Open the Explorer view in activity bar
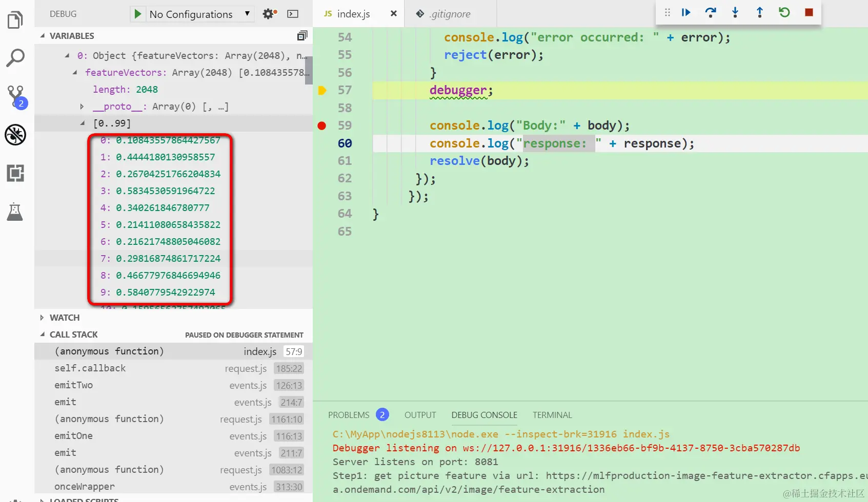 click(x=15, y=20)
